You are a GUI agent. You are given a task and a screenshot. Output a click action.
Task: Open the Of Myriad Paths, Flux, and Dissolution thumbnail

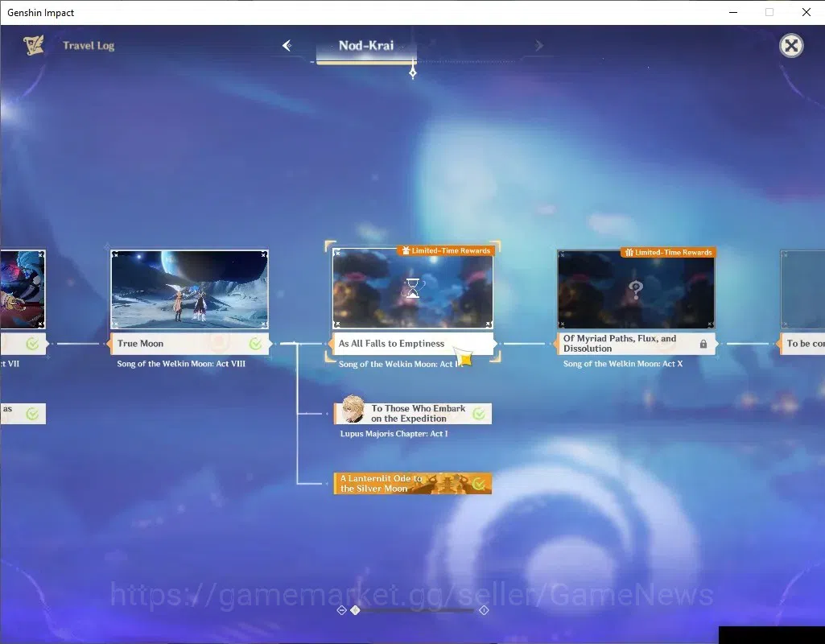tap(636, 289)
